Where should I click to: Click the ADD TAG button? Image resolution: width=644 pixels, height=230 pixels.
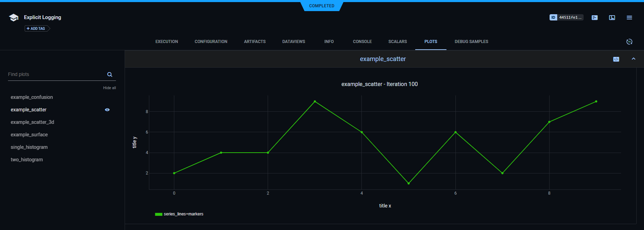36,28
